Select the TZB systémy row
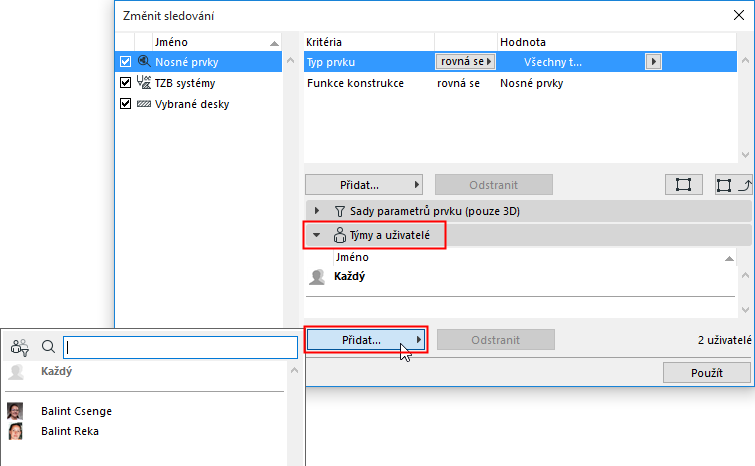This screenshot has height=466, width=755. click(198, 83)
